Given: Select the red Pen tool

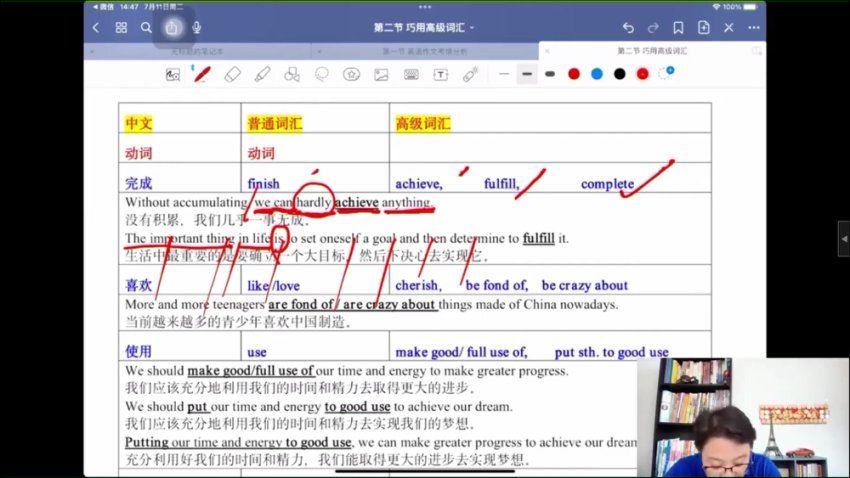Looking at the screenshot, I should tap(202, 74).
